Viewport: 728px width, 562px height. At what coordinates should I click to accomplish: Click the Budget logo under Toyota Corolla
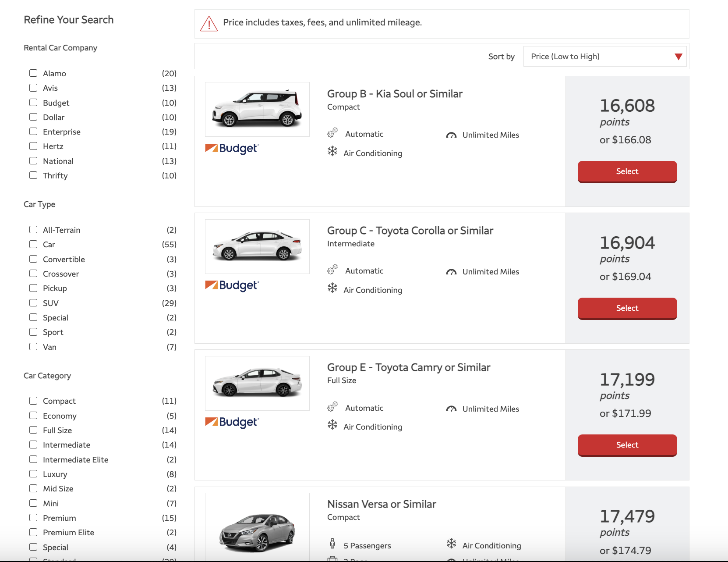pyautogui.click(x=232, y=285)
